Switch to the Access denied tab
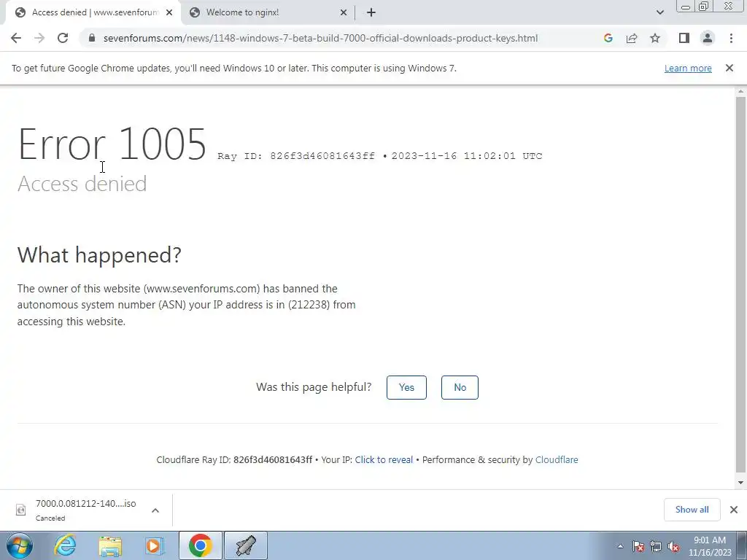Screen dimensions: 747x560 coord(93,12)
